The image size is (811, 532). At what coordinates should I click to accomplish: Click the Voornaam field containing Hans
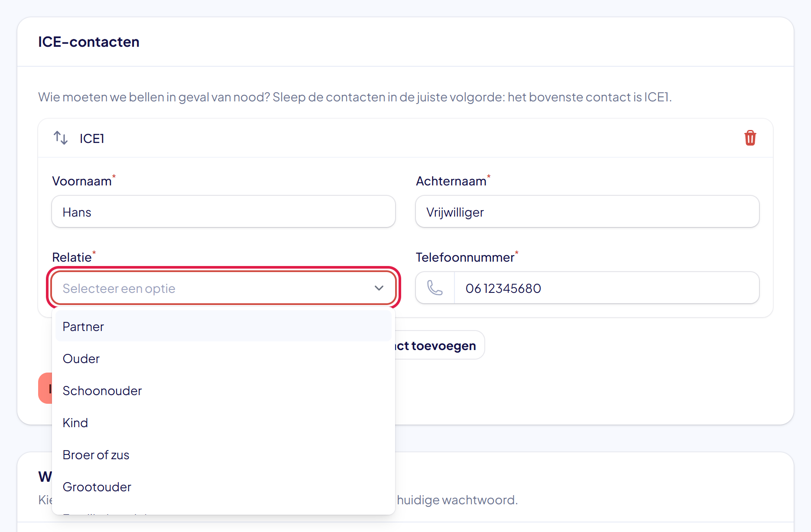pos(224,211)
